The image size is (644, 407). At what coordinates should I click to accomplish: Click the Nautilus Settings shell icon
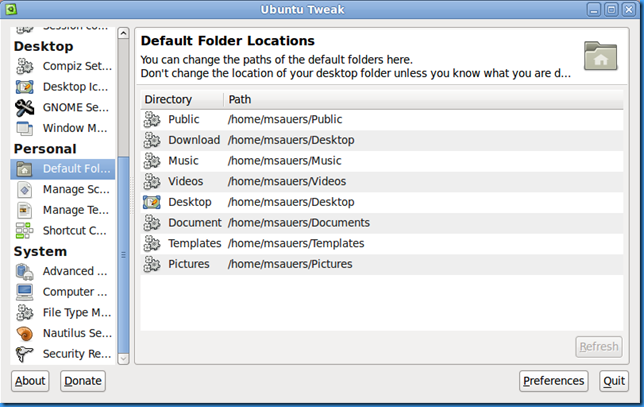(x=25, y=333)
